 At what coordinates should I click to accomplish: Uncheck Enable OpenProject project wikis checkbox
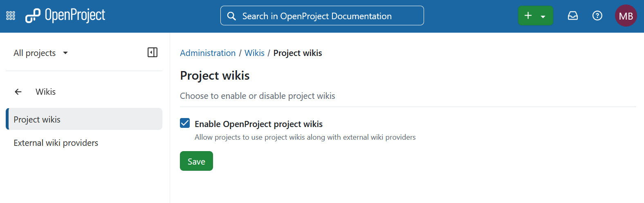pos(185,123)
